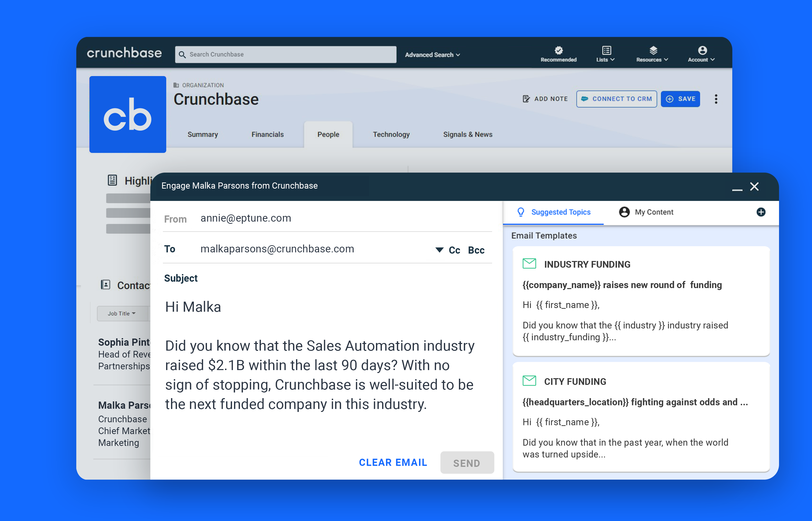Click into the Subject line
The image size is (812, 521).
pos(327,278)
